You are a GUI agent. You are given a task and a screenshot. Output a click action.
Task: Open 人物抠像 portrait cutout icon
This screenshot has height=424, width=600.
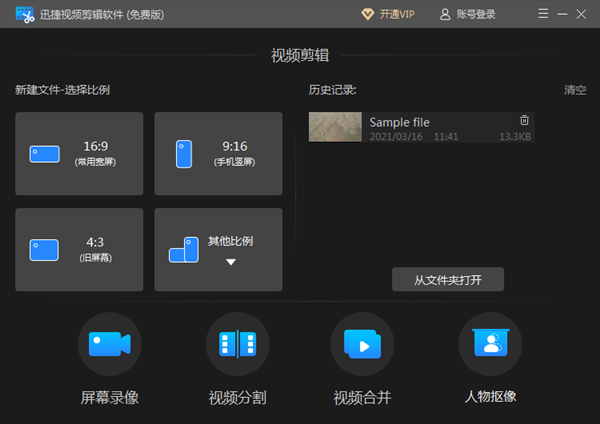click(x=491, y=344)
